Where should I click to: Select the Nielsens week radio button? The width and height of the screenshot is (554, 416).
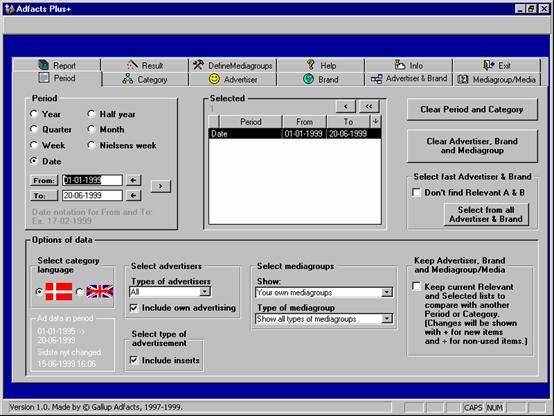tap(91, 145)
